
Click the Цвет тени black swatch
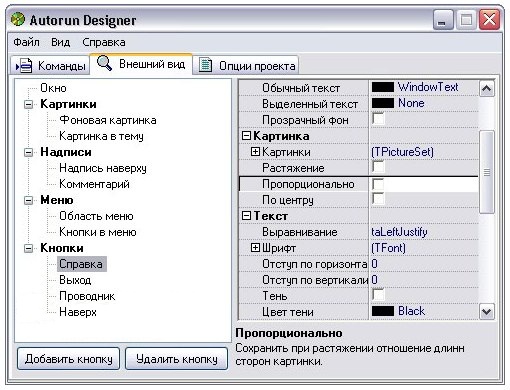[x=383, y=311]
